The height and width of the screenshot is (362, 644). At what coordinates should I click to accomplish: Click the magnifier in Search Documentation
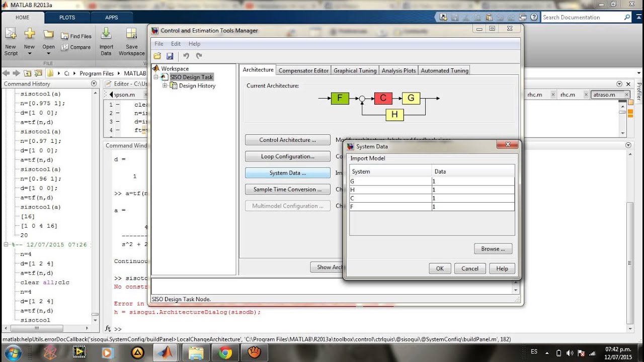coord(627,17)
